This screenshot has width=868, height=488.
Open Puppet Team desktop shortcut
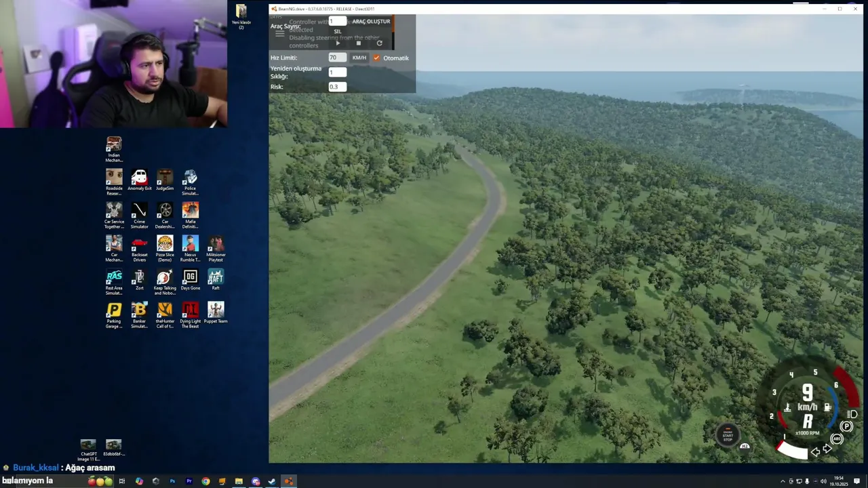point(216,313)
